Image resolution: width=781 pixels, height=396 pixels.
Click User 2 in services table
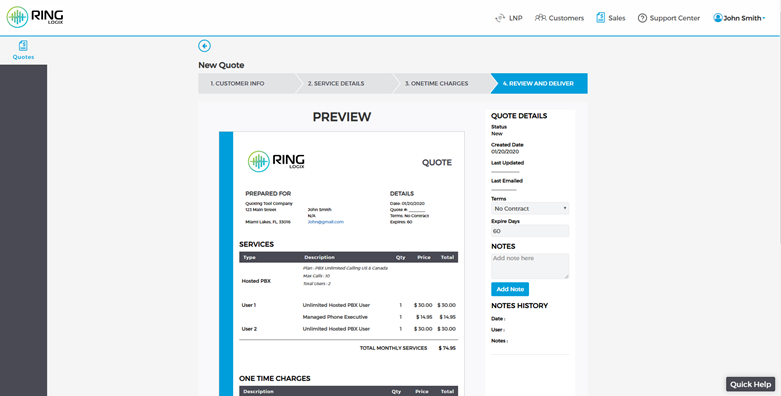(x=249, y=329)
